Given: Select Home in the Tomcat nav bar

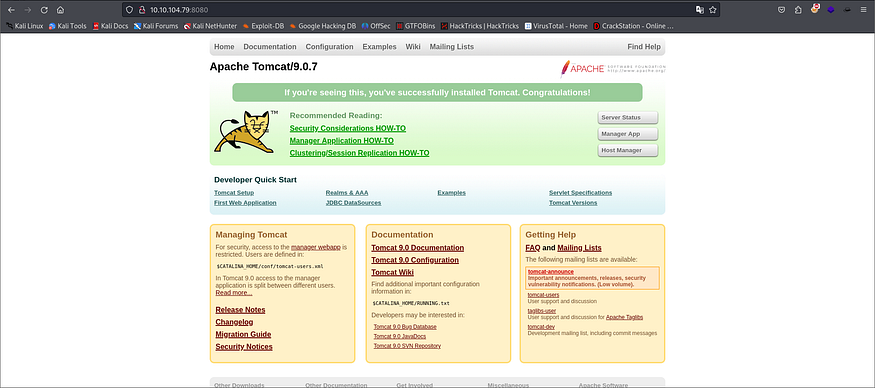Looking at the screenshot, I should coord(224,47).
